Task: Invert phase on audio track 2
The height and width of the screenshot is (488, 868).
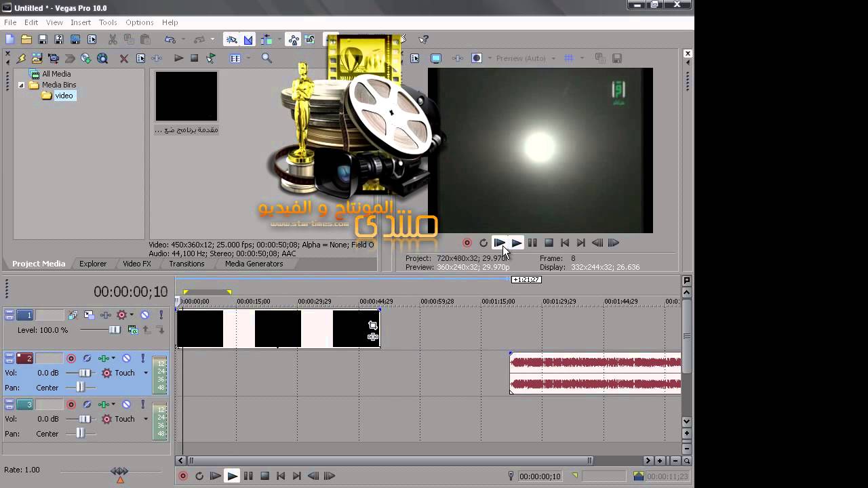Action: (x=87, y=359)
